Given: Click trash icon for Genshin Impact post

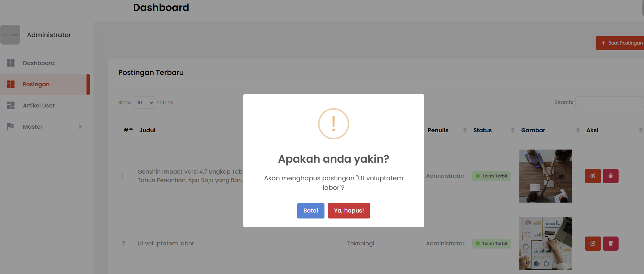Looking at the screenshot, I should [x=610, y=176].
